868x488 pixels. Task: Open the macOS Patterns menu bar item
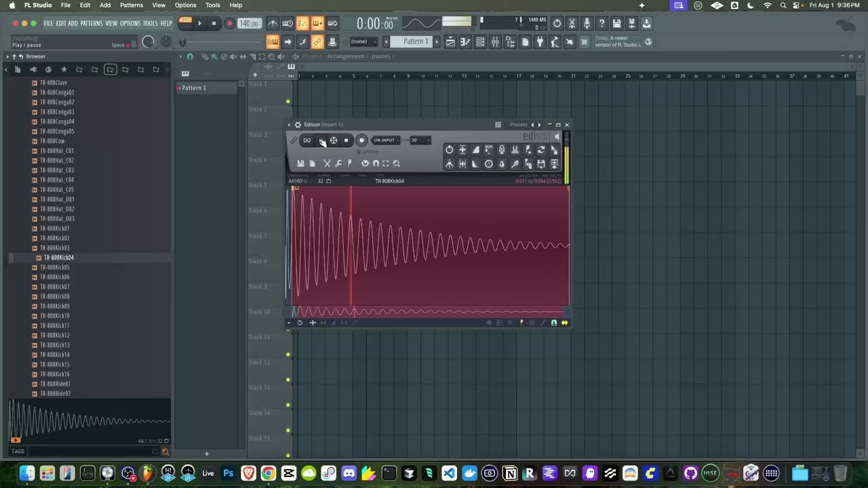[132, 5]
